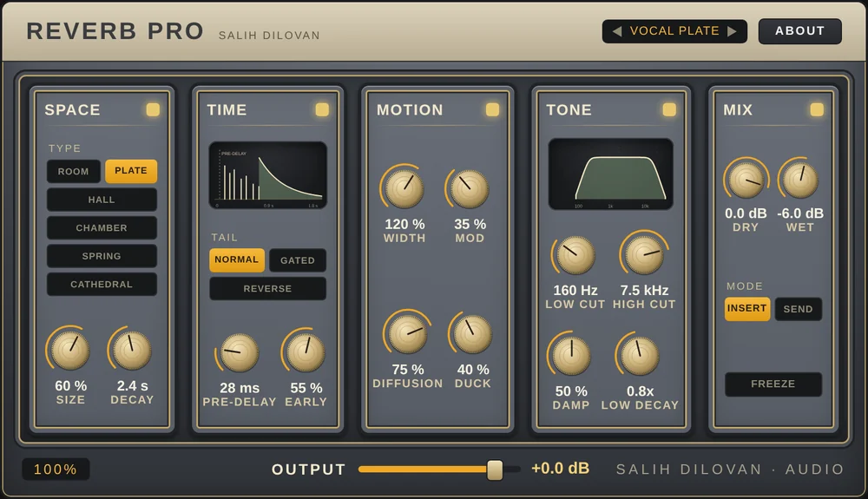Click the 28 ms pre-delay value
The height and width of the screenshot is (499, 868).
[240, 388]
